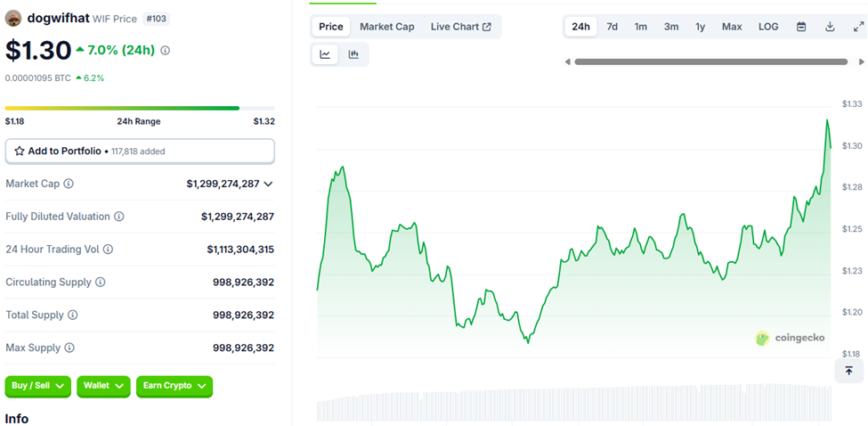Expand the Market Cap details chevron

[268, 184]
